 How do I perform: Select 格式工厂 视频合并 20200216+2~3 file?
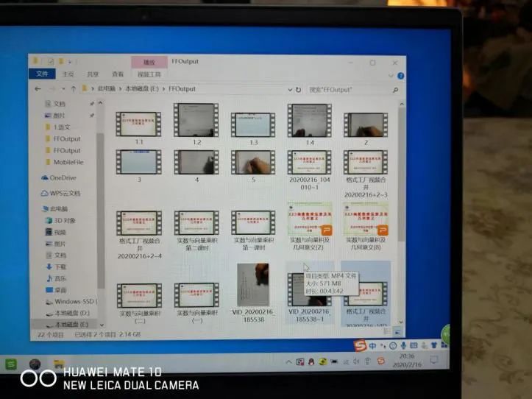point(366,174)
